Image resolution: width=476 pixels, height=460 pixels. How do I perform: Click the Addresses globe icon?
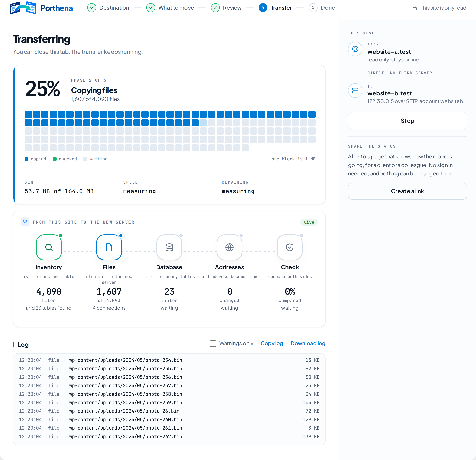(230, 247)
